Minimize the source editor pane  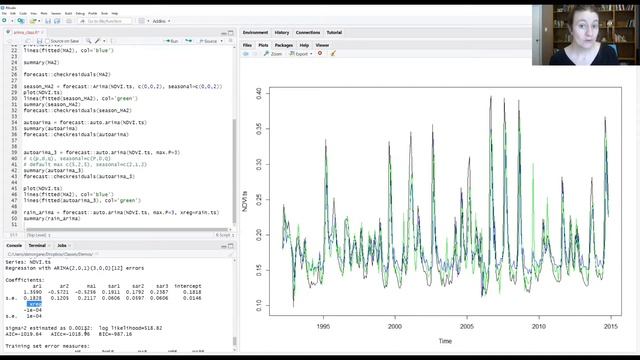224,33
